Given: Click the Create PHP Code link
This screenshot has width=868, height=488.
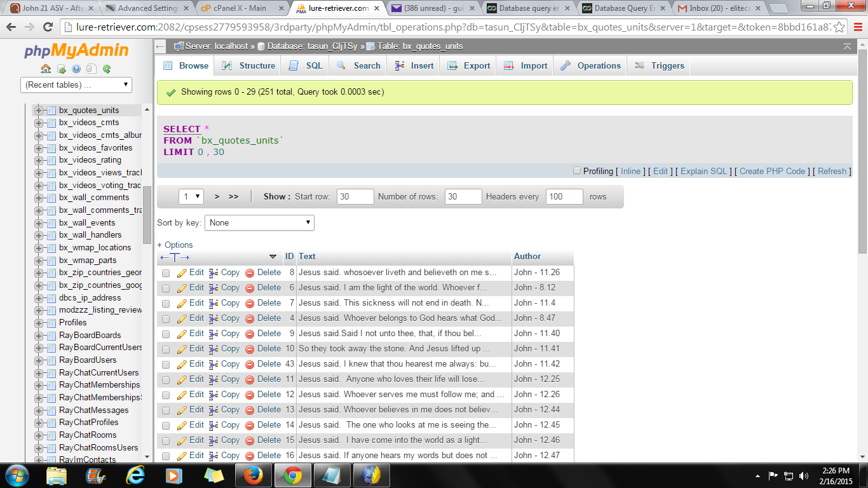Looking at the screenshot, I should click(772, 171).
